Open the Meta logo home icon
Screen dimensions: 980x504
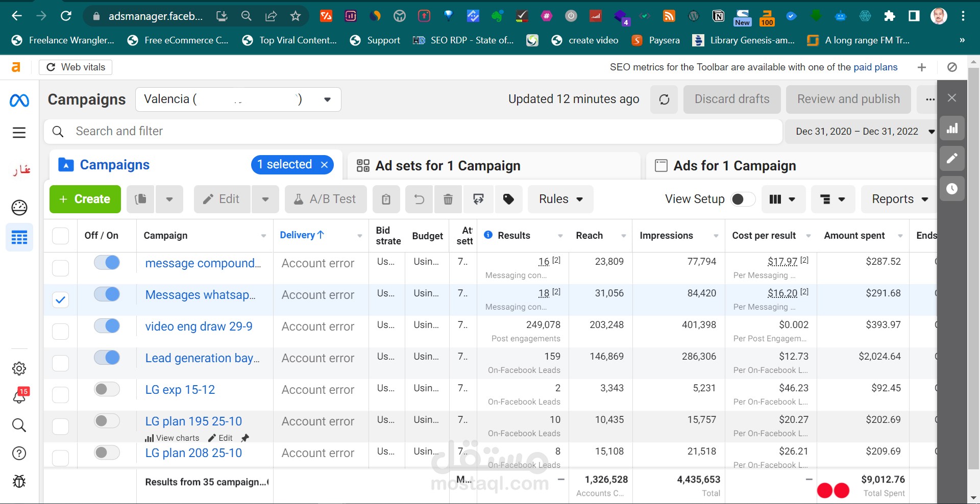tap(19, 100)
